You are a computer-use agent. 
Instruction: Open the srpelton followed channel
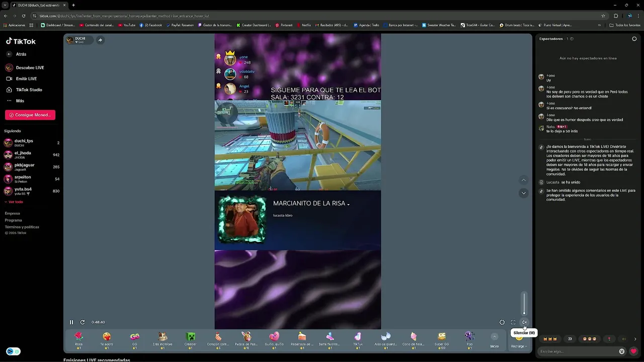tap(32, 179)
